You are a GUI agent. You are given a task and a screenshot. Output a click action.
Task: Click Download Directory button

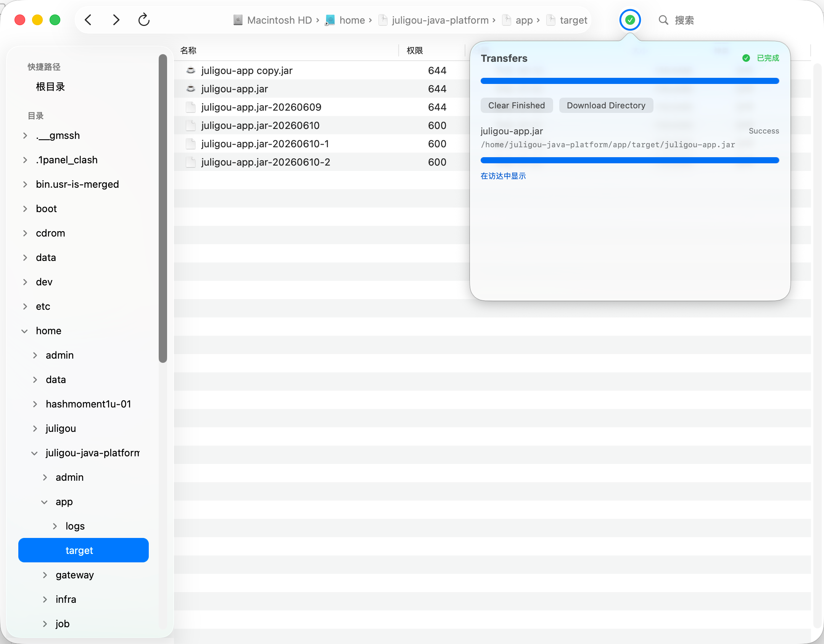[x=606, y=105]
